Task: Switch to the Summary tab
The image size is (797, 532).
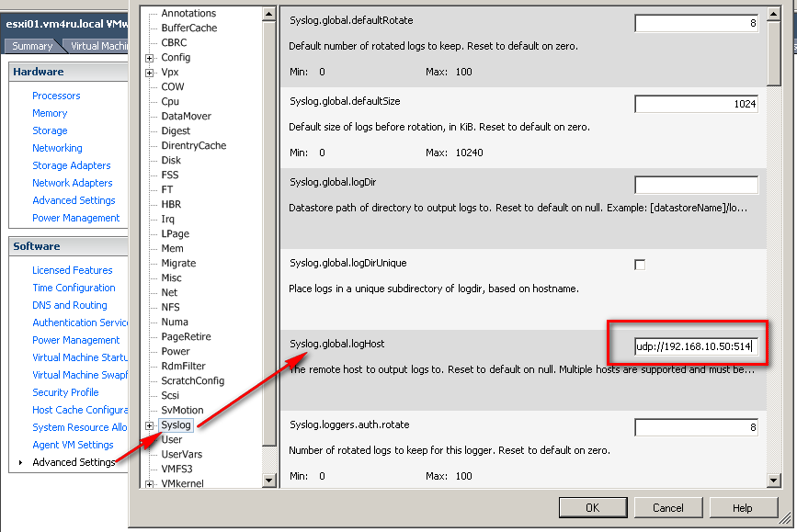Action: pos(32,46)
